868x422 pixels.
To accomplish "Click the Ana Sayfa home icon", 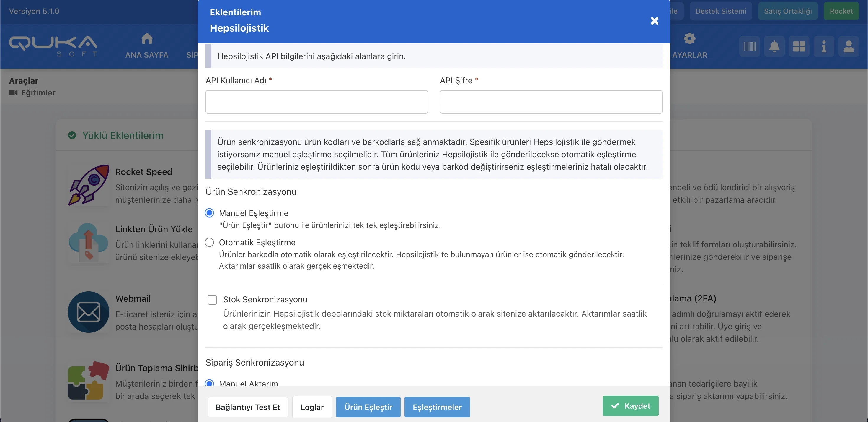I will click(147, 39).
